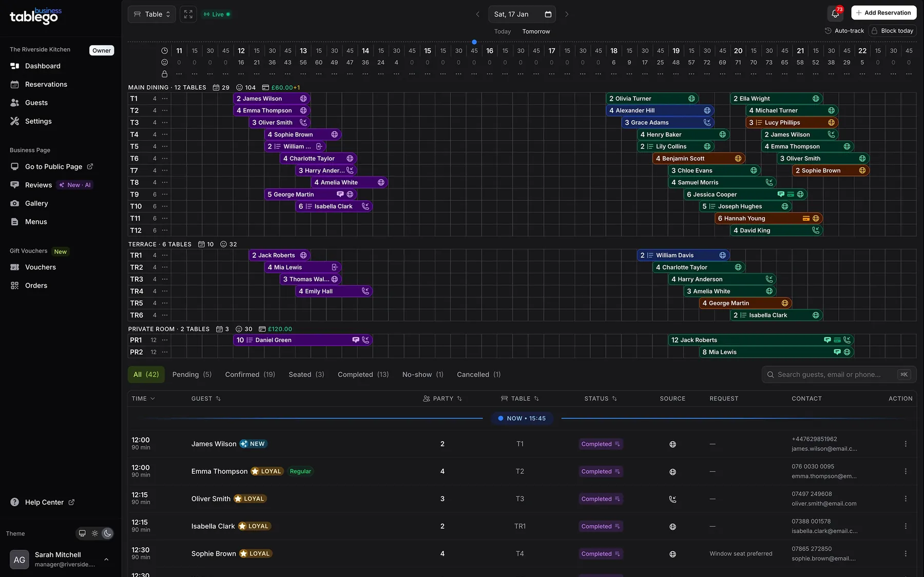Screen dimensions: 924x577
Task: Jump to Tomorrow
Action: click(536, 31)
